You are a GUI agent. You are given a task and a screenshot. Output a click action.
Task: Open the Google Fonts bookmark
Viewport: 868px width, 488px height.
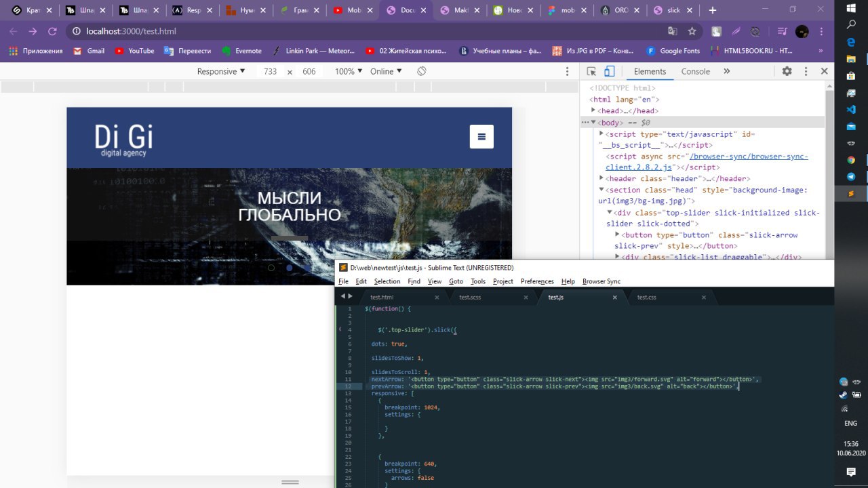(x=673, y=51)
